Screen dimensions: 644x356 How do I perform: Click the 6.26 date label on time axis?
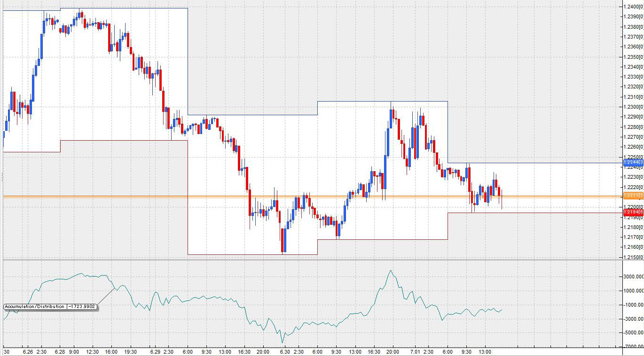[27, 352]
